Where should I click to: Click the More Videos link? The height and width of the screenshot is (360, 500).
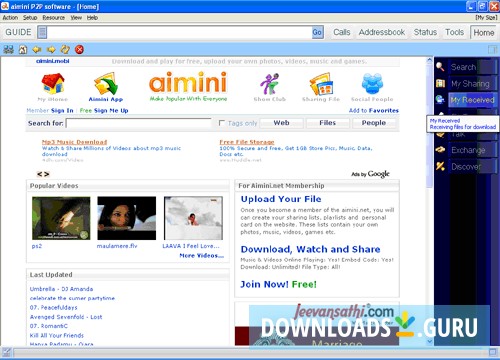point(202,256)
